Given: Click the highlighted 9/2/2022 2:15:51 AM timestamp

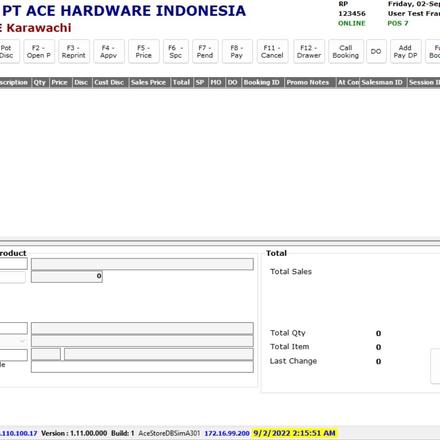Looking at the screenshot, I should pyautogui.click(x=294, y=433).
